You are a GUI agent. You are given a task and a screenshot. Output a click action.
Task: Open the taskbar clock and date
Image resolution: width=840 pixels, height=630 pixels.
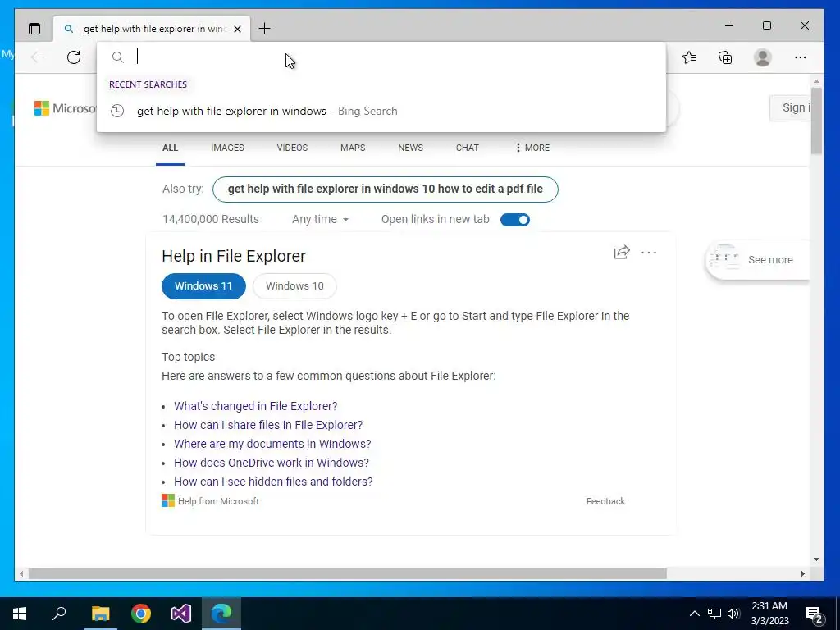[x=769, y=614]
